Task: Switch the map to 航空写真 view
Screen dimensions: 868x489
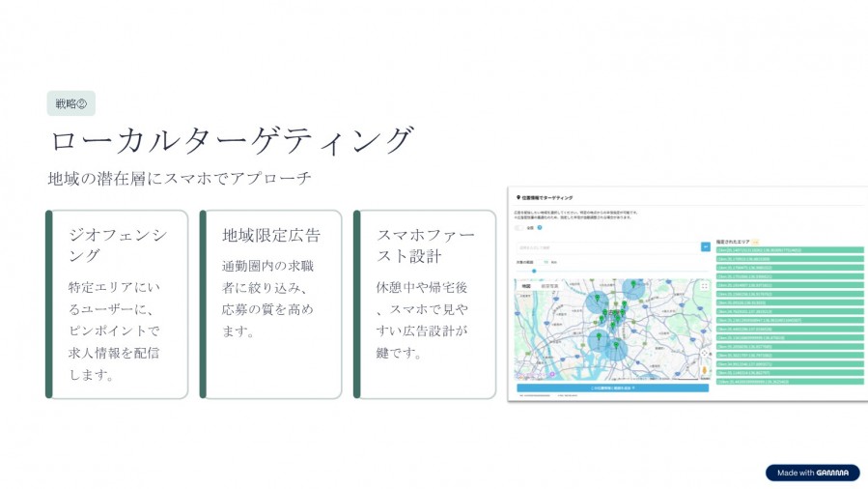Action: point(548,286)
